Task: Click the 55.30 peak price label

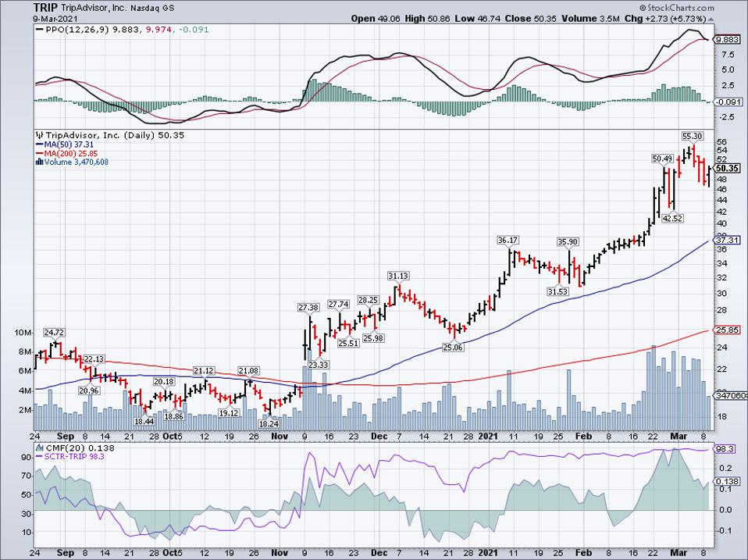Action: (x=693, y=136)
